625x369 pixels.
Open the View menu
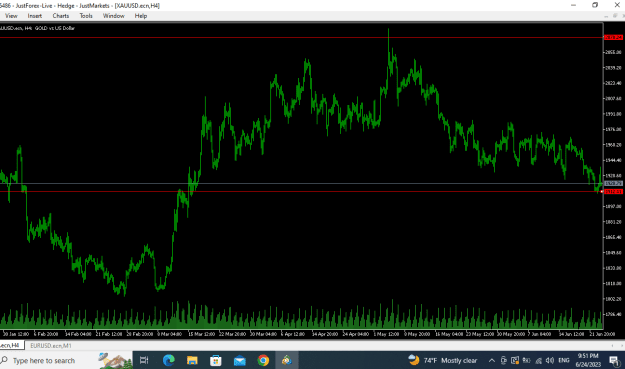pyautogui.click(x=11, y=16)
